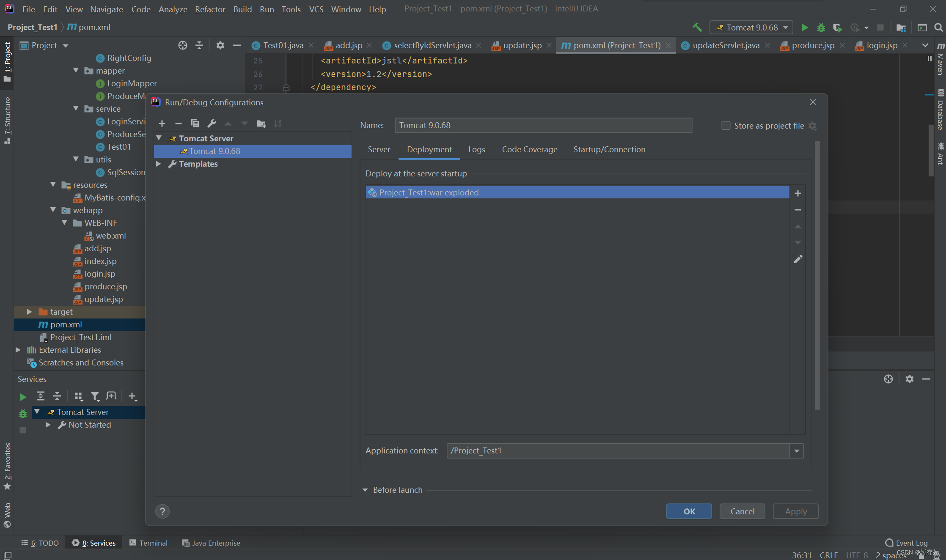Add deployment artifact with plus button
946x560 pixels.
coord(797,193)
